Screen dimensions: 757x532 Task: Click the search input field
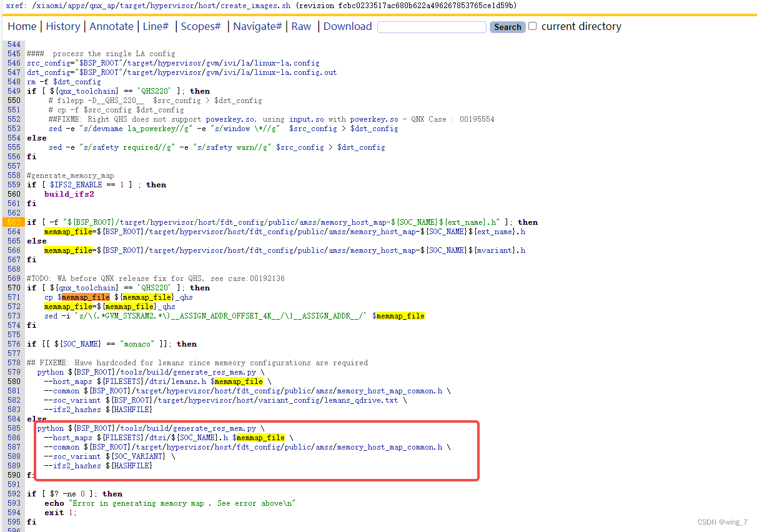click(x=431, y=27)
